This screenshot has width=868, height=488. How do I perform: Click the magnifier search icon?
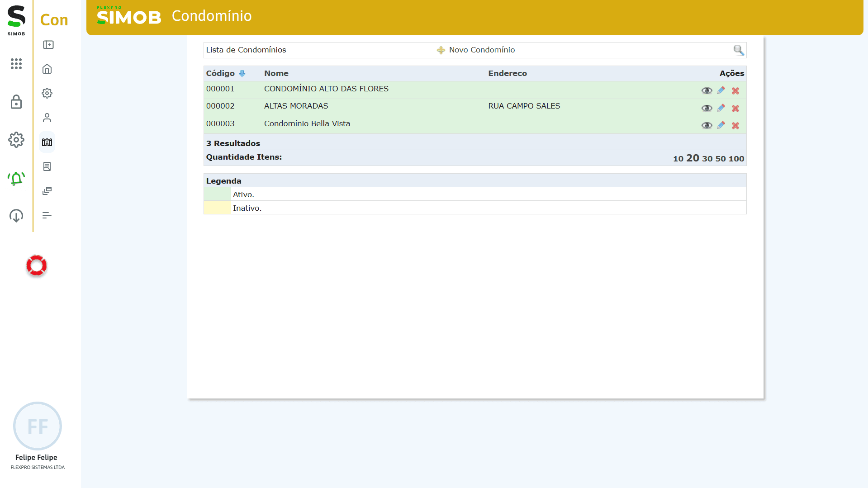click(x=738, y=50)
